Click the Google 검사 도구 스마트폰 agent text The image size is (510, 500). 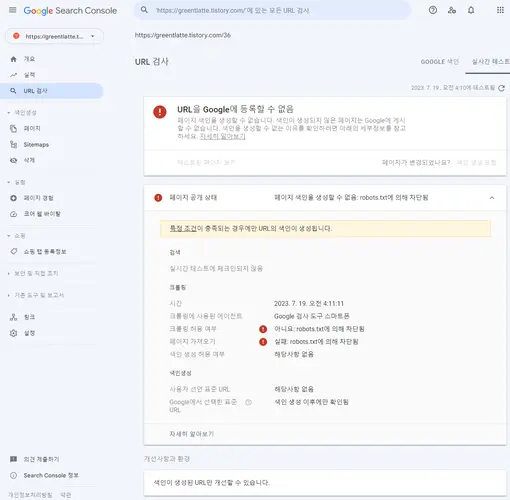312,316
